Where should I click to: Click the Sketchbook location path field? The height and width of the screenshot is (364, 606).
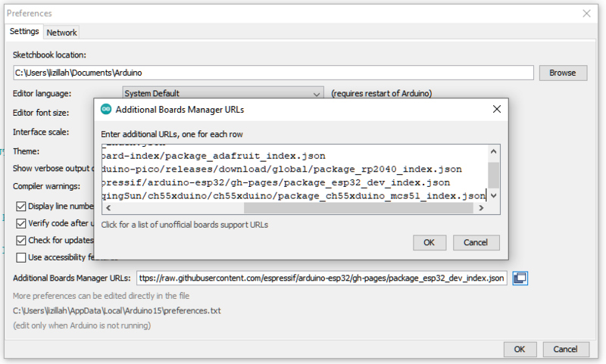point(273,73)
